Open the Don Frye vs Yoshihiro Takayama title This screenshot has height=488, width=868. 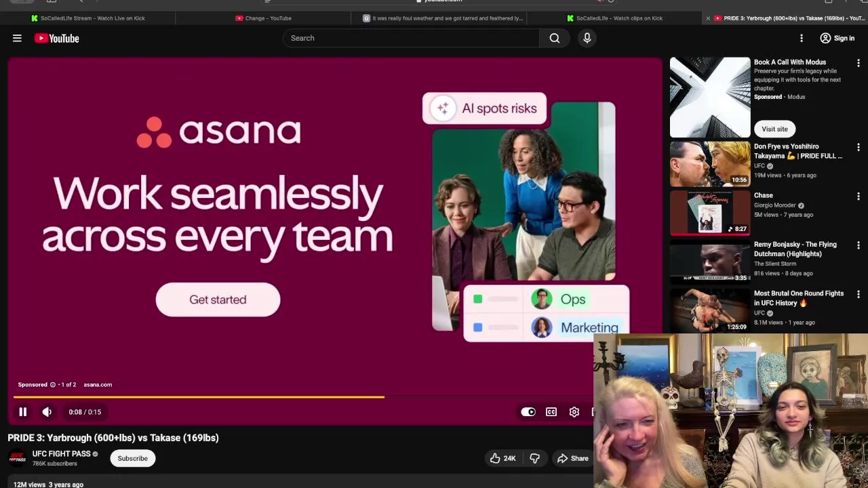click(x=798, y=151)
